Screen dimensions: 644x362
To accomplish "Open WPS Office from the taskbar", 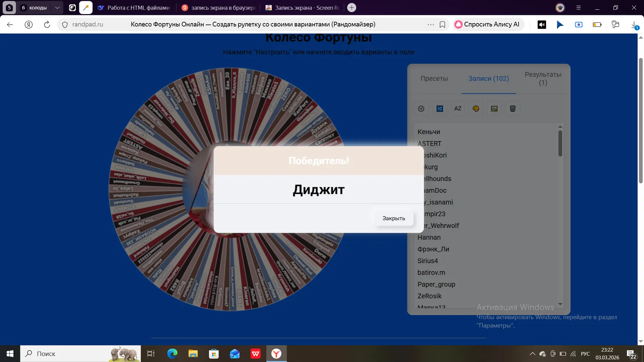I will coord(255,354).
